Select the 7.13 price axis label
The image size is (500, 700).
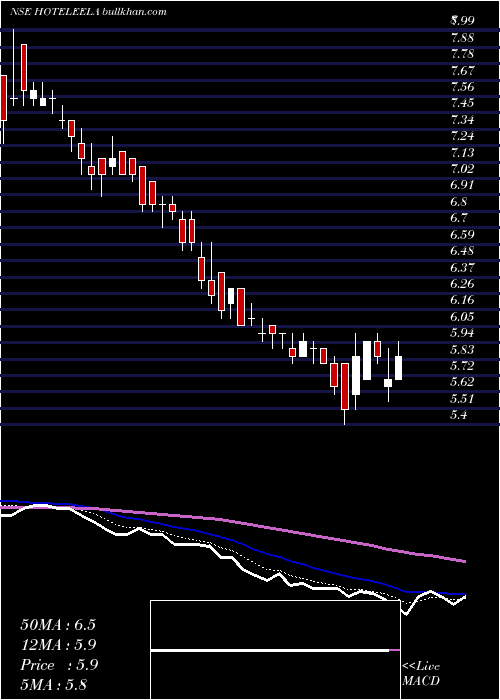[x=462, y=153]
